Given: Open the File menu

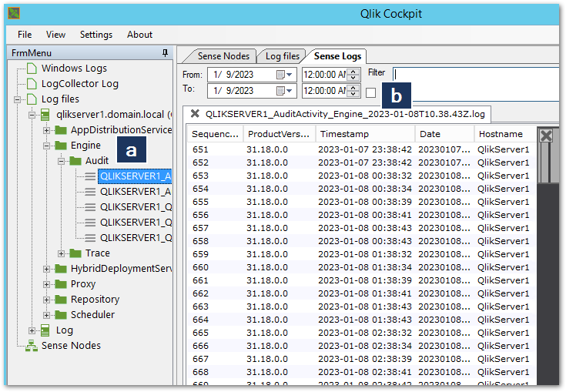Looking at the screenshot, I should tap(25, 35).
